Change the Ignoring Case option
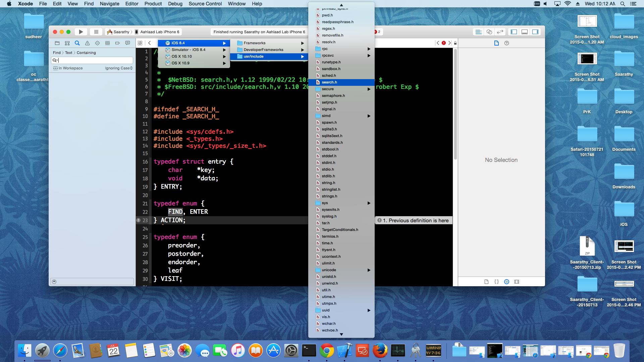The image size is (644, 362). (x=118, y=68)
